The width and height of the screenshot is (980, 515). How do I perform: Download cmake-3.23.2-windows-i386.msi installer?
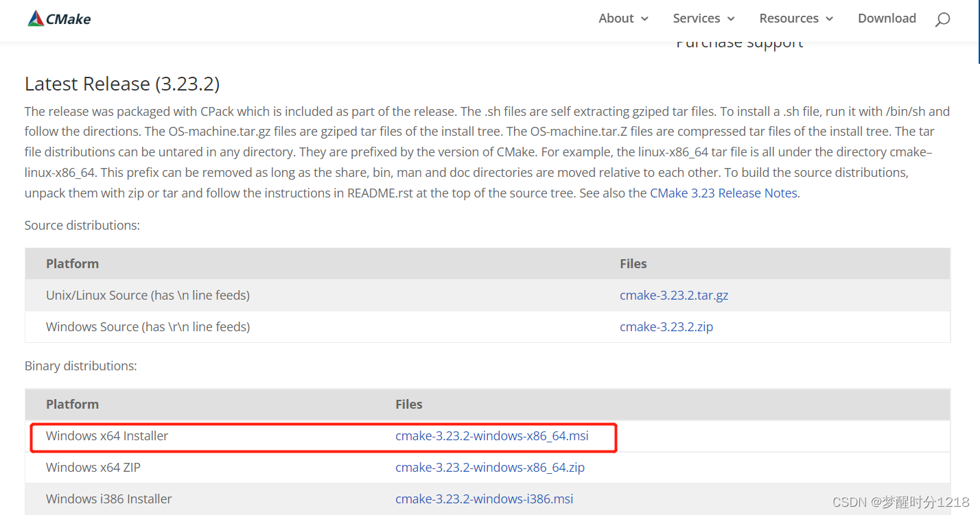[x=485, y=499]
